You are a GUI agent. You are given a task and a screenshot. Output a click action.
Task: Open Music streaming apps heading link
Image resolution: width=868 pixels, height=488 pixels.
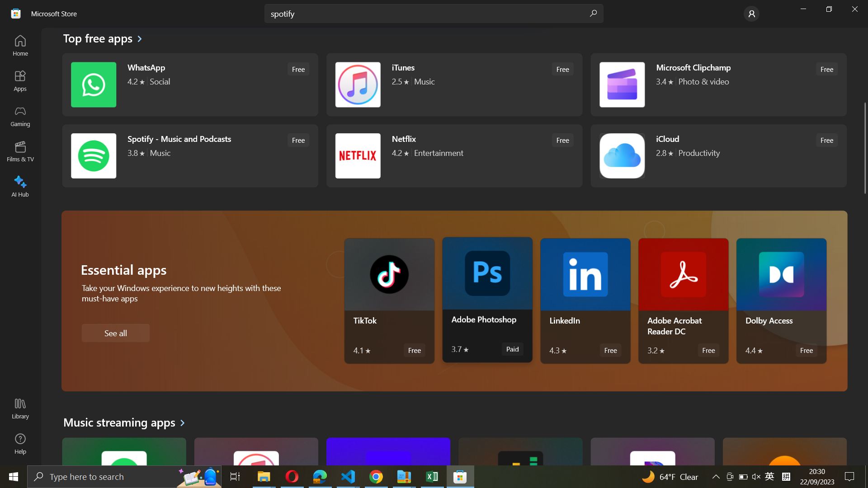click(x=119, y=422)
